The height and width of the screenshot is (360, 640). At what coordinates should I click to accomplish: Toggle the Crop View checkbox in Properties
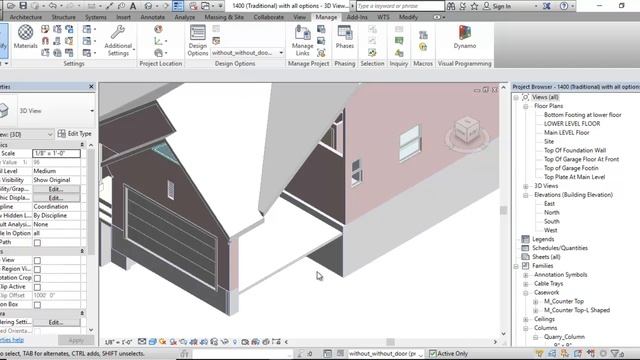tap(37, 260)
